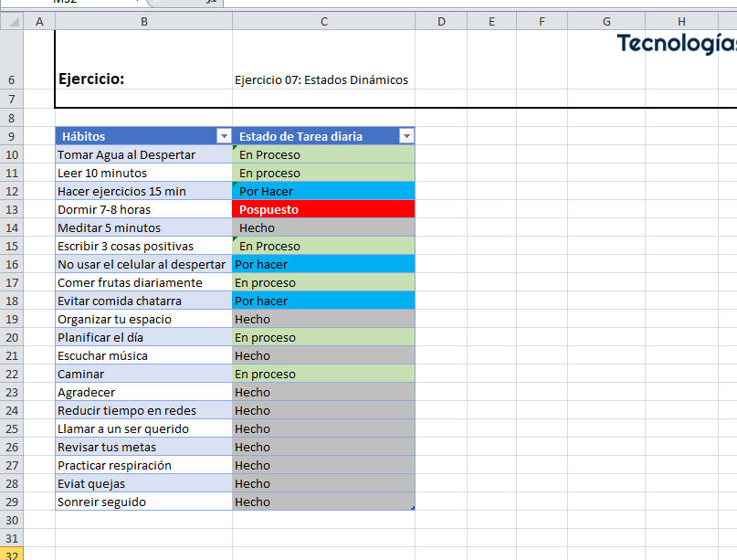Select the Planificar el día cell
The image size is (737, 560).
pyautogui.click(x=143, y=337)
